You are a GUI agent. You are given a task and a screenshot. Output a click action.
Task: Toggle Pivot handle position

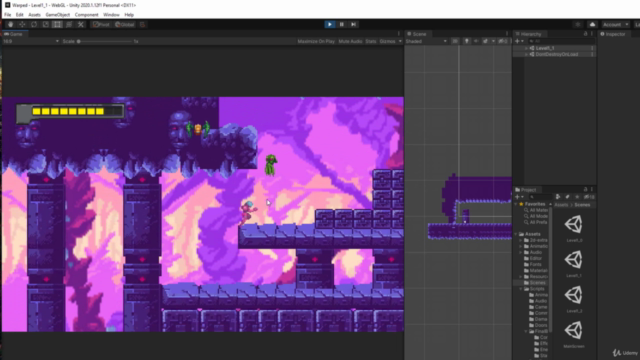point(101,24)
